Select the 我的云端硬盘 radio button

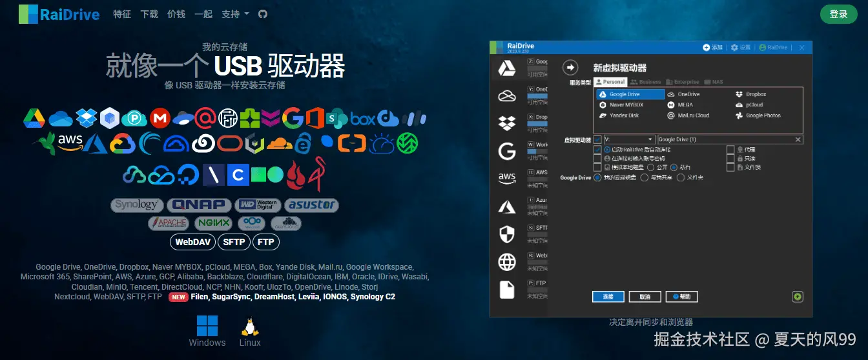coord(597,177)
